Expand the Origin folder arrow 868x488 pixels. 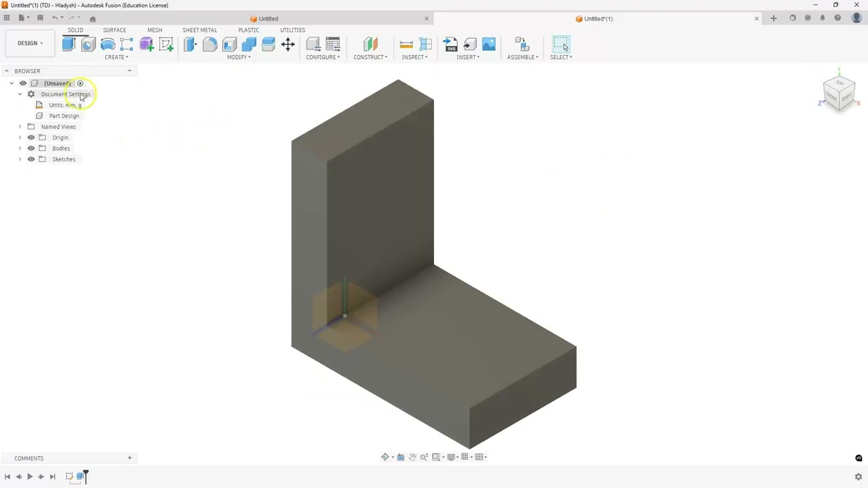[20, 138]
